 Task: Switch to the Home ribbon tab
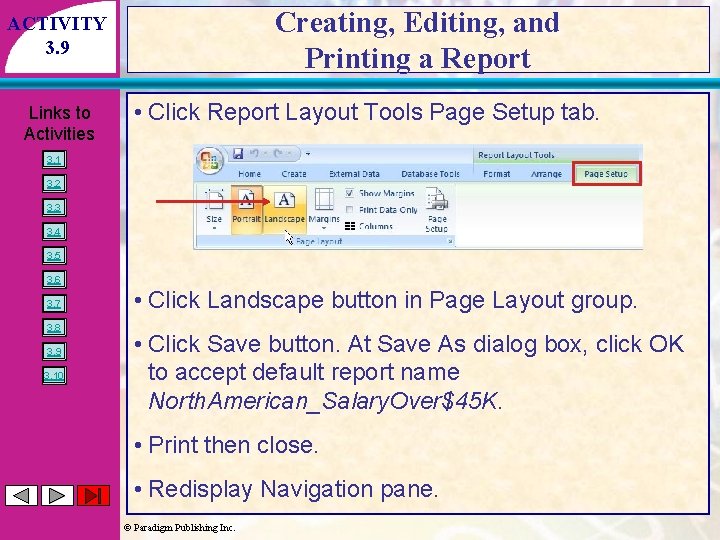pos(249,174)
